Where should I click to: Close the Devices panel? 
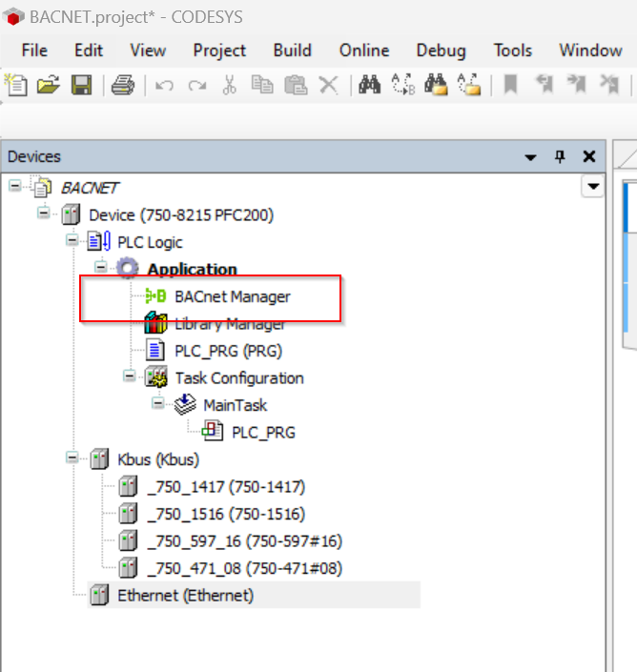(x=589, y=156)
